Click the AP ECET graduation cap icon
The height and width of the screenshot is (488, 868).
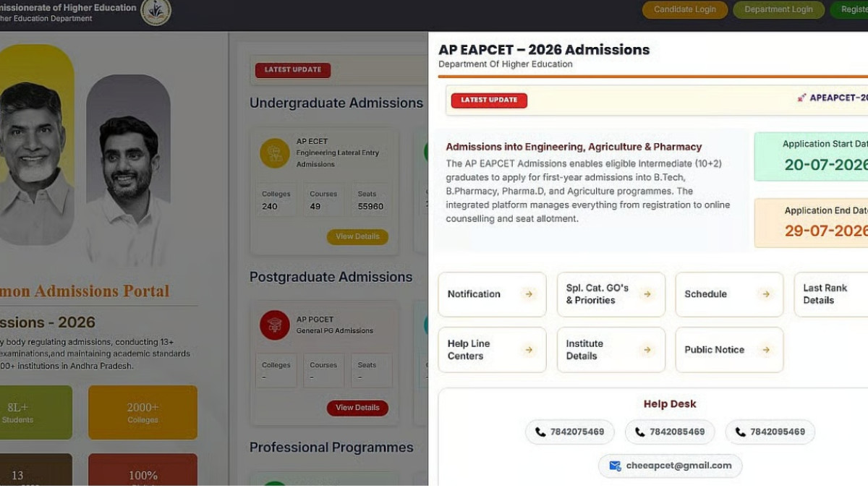(x=275, y=153)
